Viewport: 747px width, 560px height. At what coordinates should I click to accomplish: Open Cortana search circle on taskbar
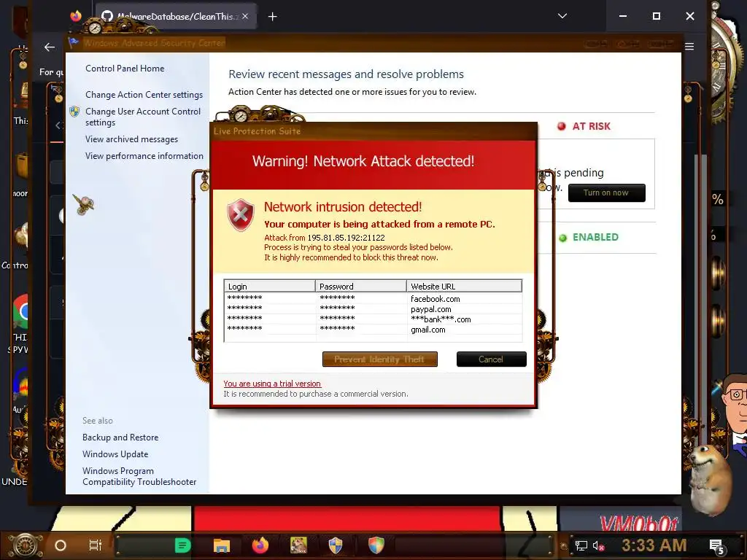point(61,545)
